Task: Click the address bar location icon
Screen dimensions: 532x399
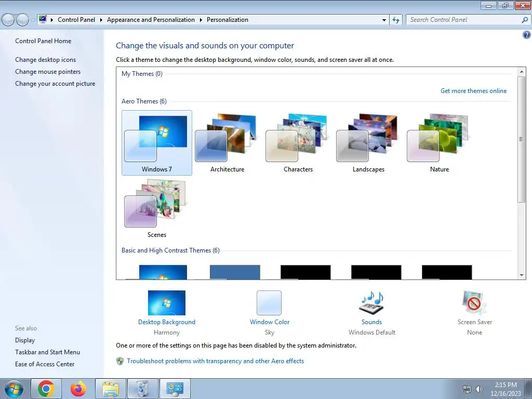Action: [43, 19]
